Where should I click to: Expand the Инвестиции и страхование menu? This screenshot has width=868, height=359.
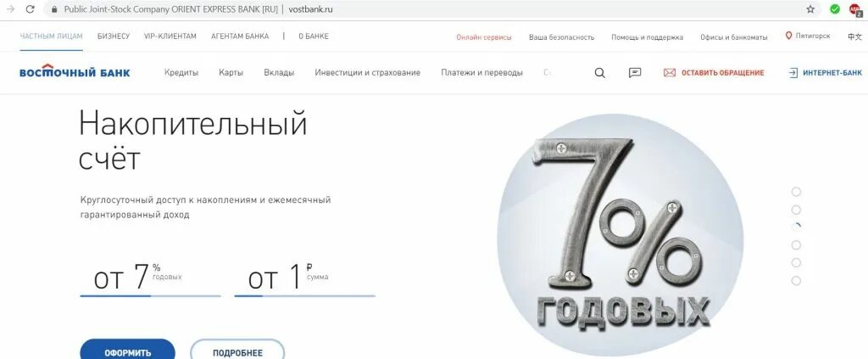click(368, 73)
